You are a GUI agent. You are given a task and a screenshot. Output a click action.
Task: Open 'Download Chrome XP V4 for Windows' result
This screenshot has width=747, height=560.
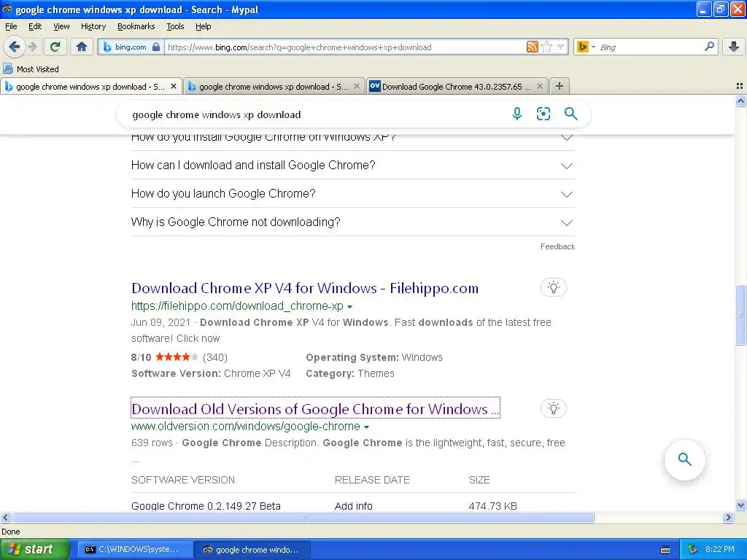[x=305, y=288]
